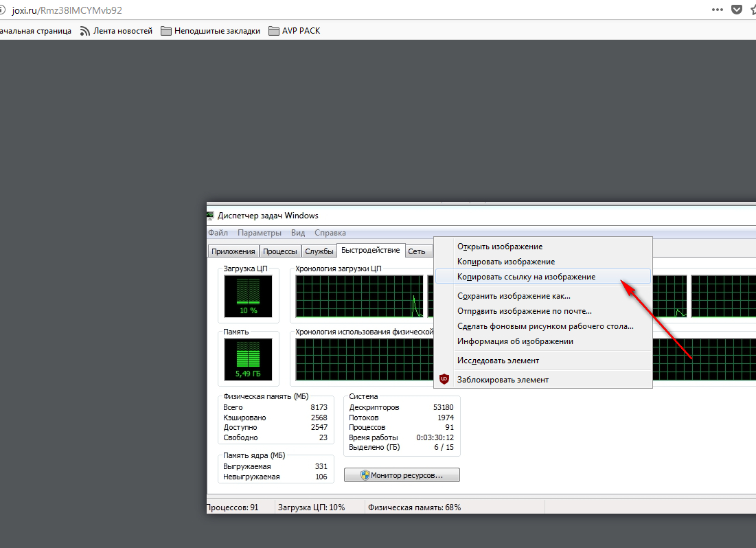Switch to the Процессы tab
Viewport: 756px width, 548px height.
(x=280, y=251)
